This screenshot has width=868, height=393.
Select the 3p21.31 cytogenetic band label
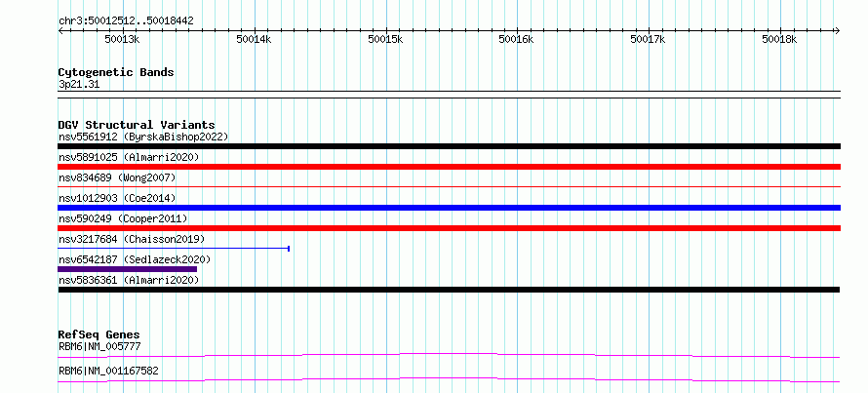79,85
